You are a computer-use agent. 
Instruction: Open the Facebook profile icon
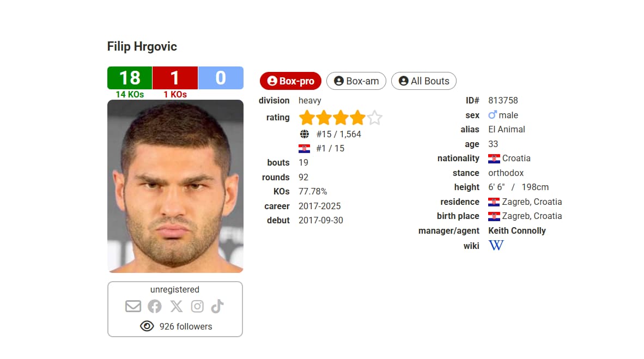[x=155, y=306]
